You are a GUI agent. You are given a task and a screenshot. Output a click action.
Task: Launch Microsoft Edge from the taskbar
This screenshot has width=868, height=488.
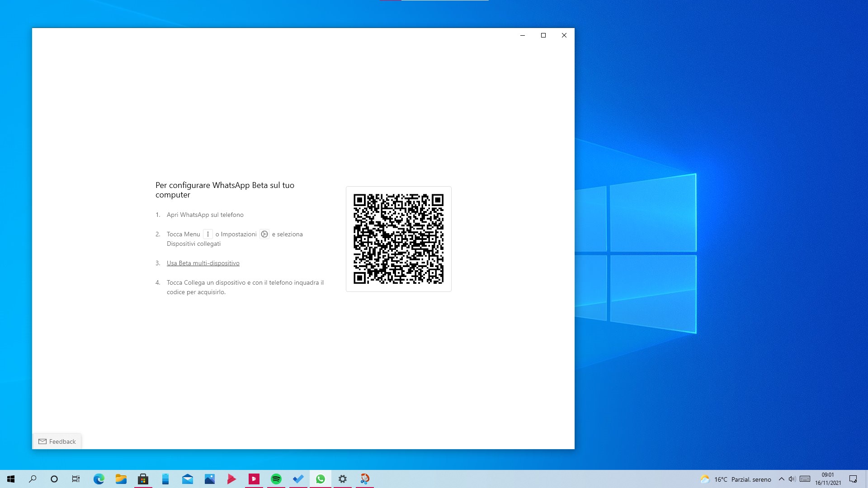coord(99,479)
